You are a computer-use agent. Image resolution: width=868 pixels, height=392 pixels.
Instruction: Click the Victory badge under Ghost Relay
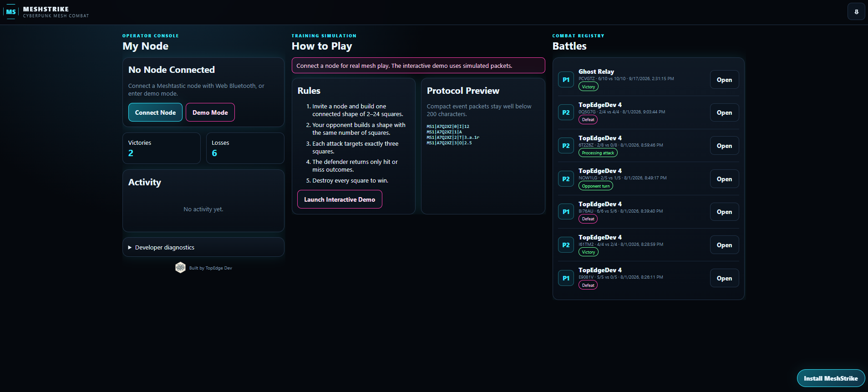tap(589, 87)
